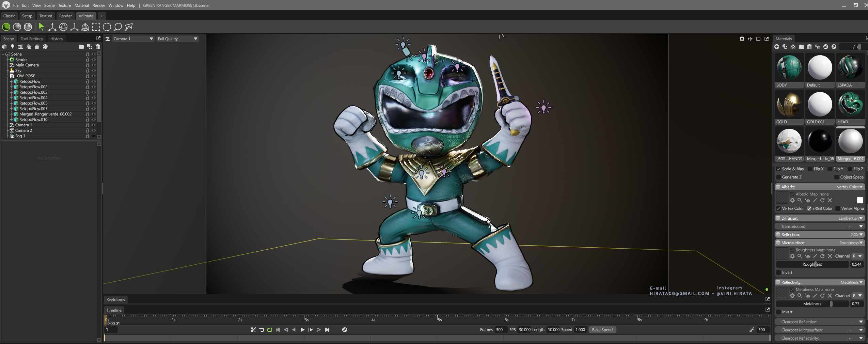Select the green arrow selection tool

click(41, 27)
